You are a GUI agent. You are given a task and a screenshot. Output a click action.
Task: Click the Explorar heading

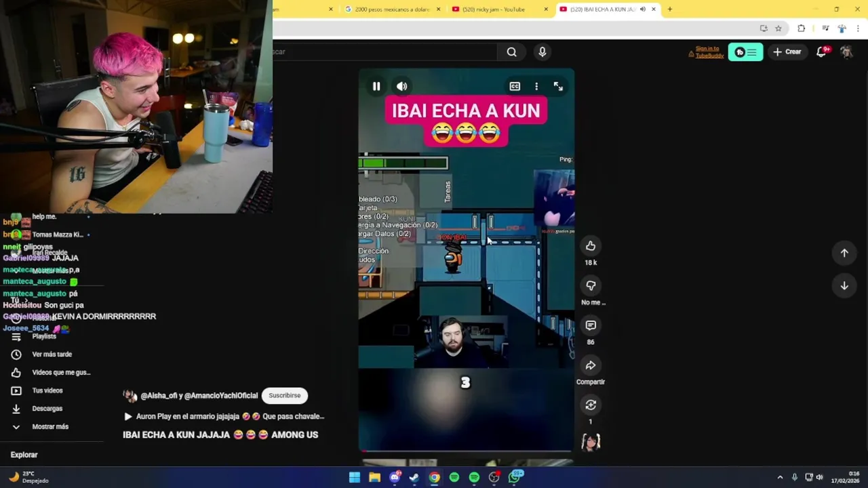click(x=24, y=455)
